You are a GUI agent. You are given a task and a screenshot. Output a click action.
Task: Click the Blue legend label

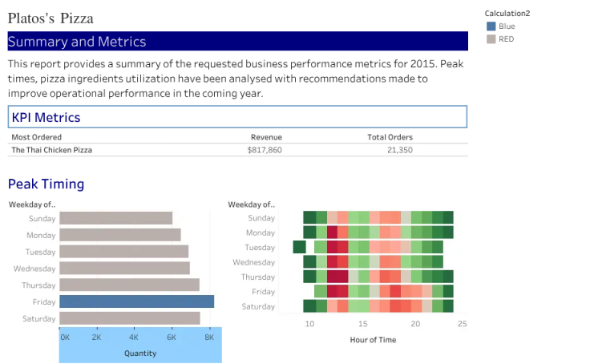tap(507, 26)
